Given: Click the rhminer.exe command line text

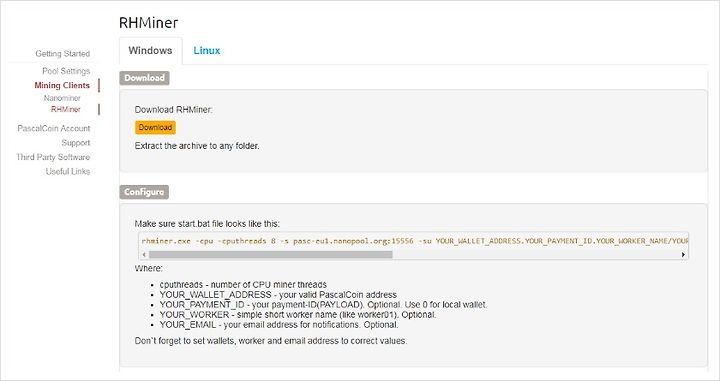Looking at the screenshot, I should point(415,241).
